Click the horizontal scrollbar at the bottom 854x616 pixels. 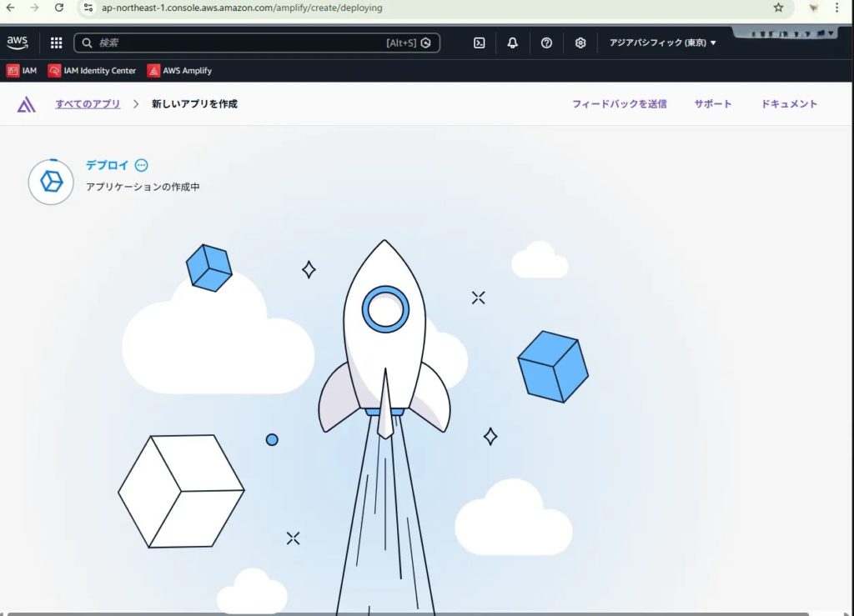click(x=409, y=613)
